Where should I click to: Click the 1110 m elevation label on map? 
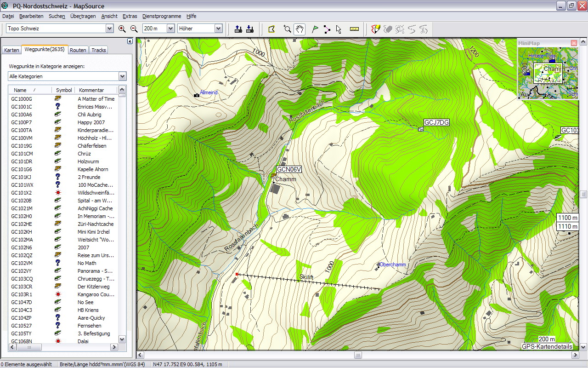pos(568,226)
